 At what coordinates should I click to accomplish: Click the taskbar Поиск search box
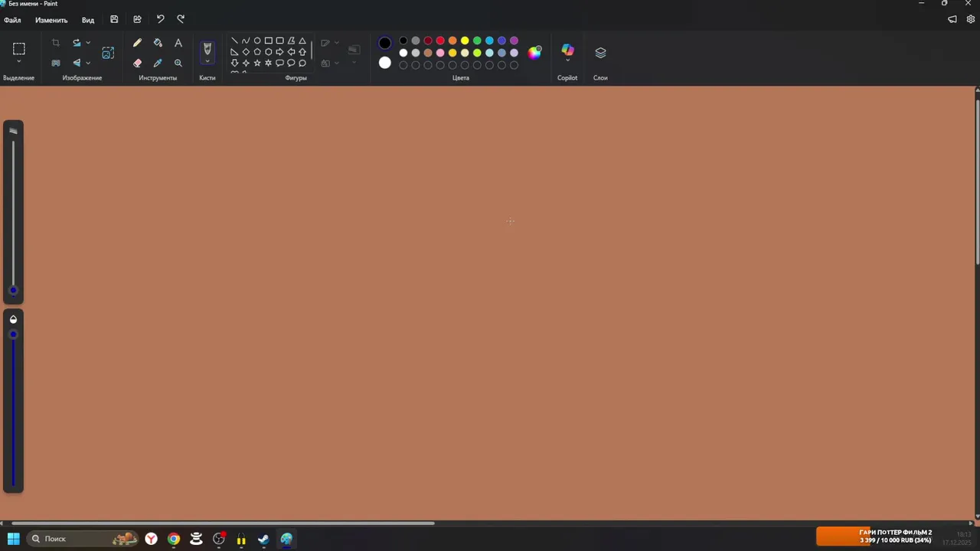coord(83,539)
